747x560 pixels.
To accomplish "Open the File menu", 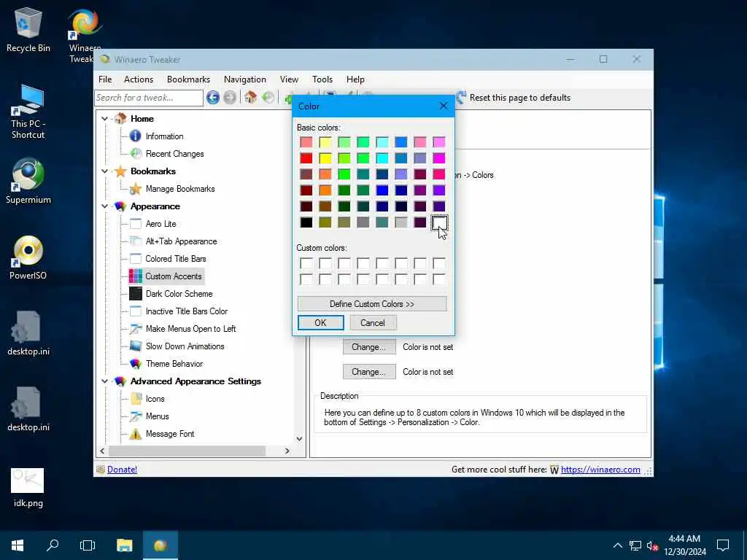I will tap(105, 79).
